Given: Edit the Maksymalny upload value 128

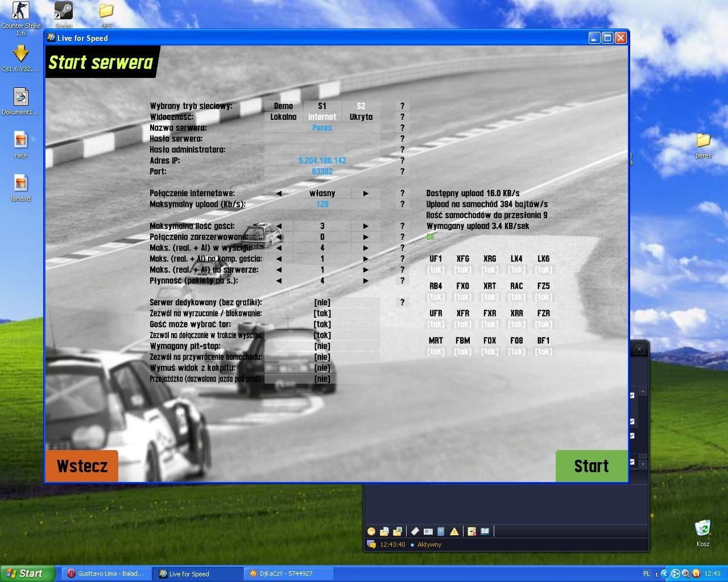Looking at the screenshot, I should [322, 204].
